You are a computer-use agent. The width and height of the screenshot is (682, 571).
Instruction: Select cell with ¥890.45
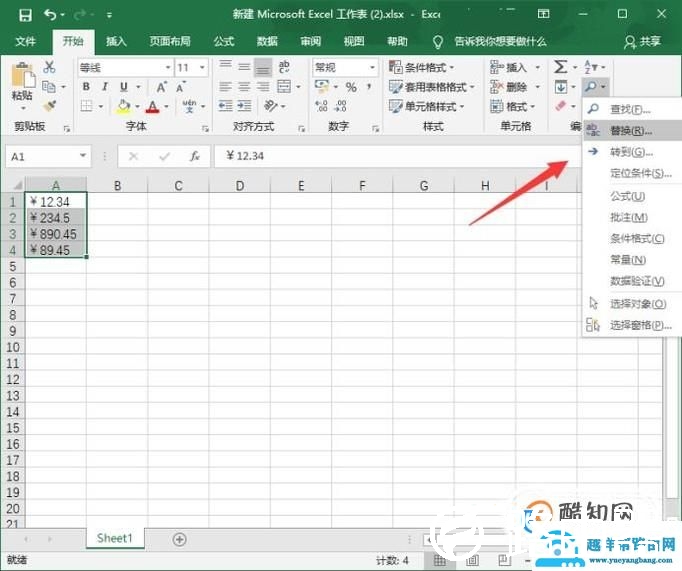56,234
